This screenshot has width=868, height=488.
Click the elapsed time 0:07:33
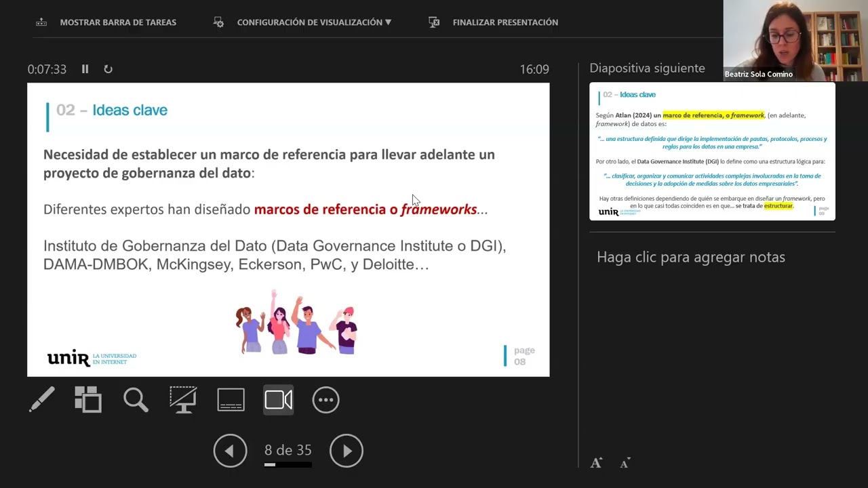tap(47, 69)
